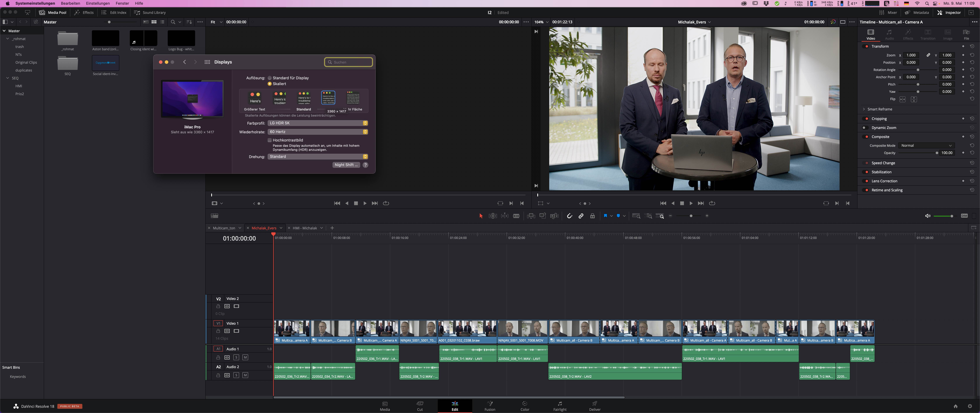Collapse the SEQ bin folder

8,78
